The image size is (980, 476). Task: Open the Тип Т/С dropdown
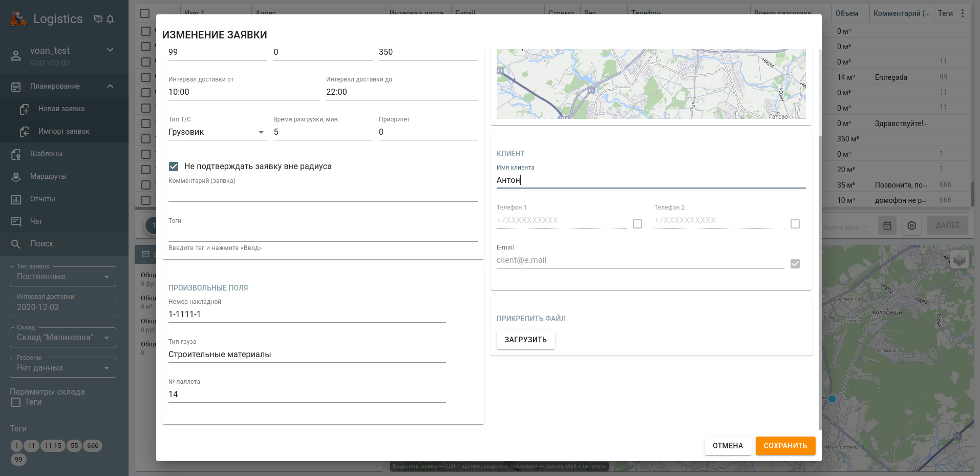point(217,132)
